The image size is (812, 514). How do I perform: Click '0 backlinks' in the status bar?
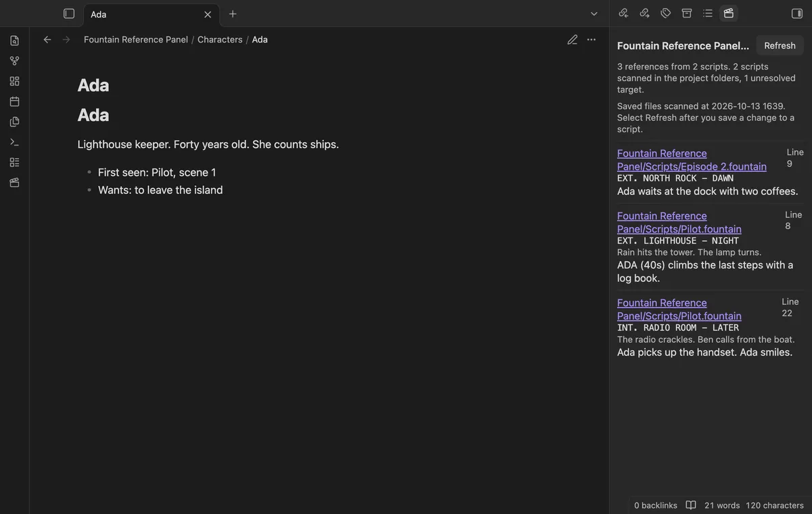[x=656, y=505]
